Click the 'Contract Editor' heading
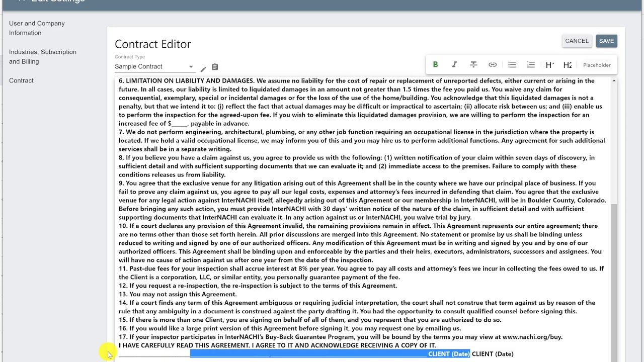 tap(153, 44)
